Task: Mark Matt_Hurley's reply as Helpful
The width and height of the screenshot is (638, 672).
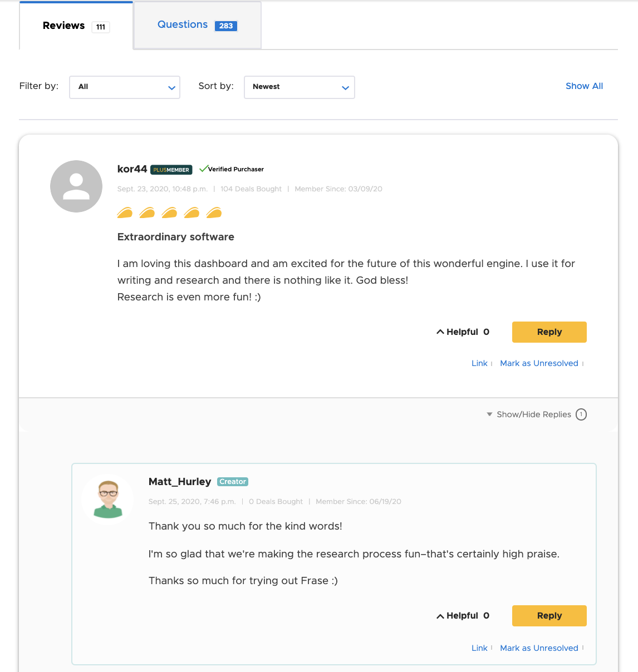Action: (463, 616)
